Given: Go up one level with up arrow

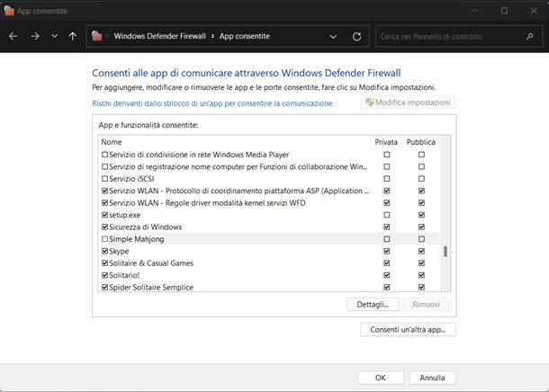Looking at the screenshot, I should click(x=73, y=36).
